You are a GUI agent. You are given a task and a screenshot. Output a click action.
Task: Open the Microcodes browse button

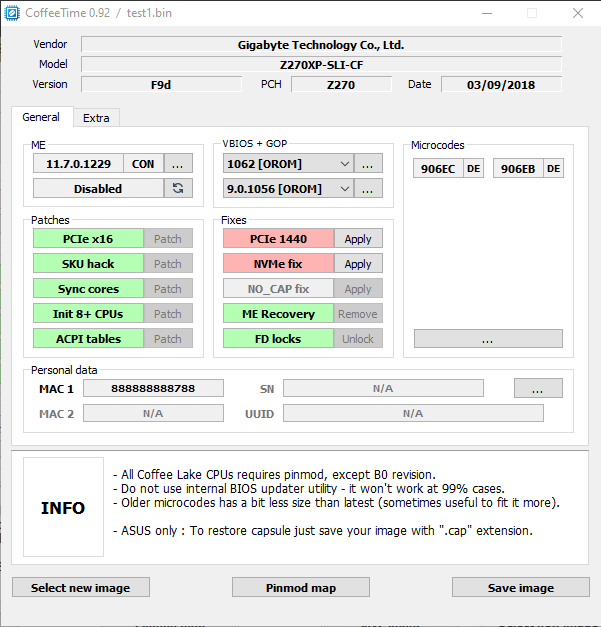coord(488,339)
